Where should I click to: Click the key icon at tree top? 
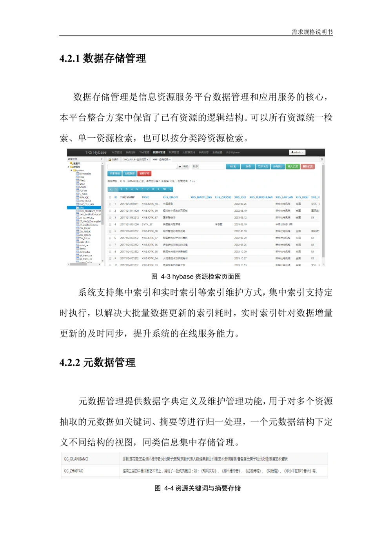pos(71,163)
